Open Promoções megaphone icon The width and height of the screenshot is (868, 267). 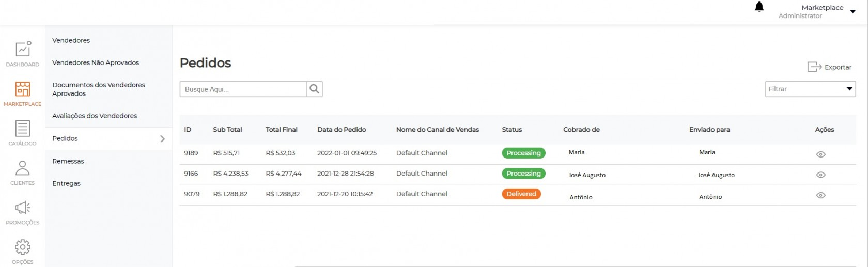(23, 208)
